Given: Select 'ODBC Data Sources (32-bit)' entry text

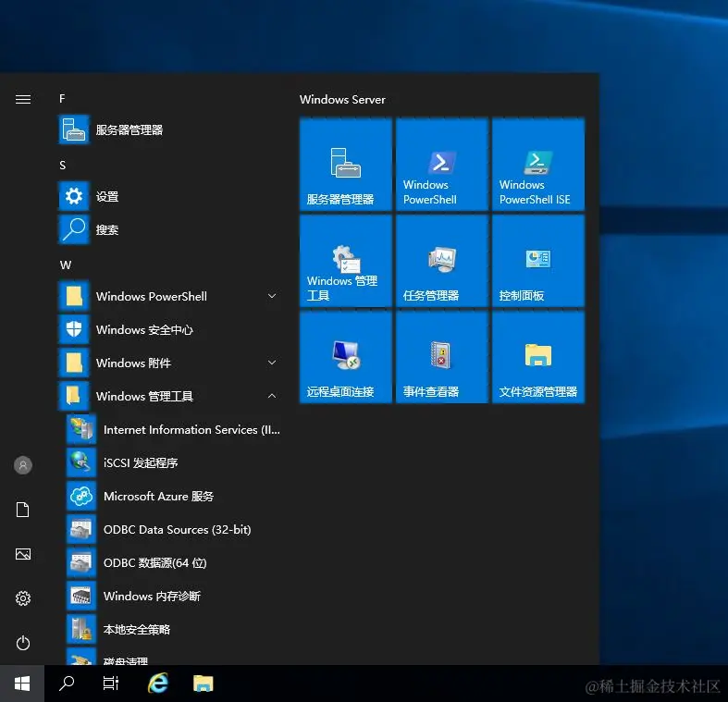Looking at the screenshot, I should [178, 530].
